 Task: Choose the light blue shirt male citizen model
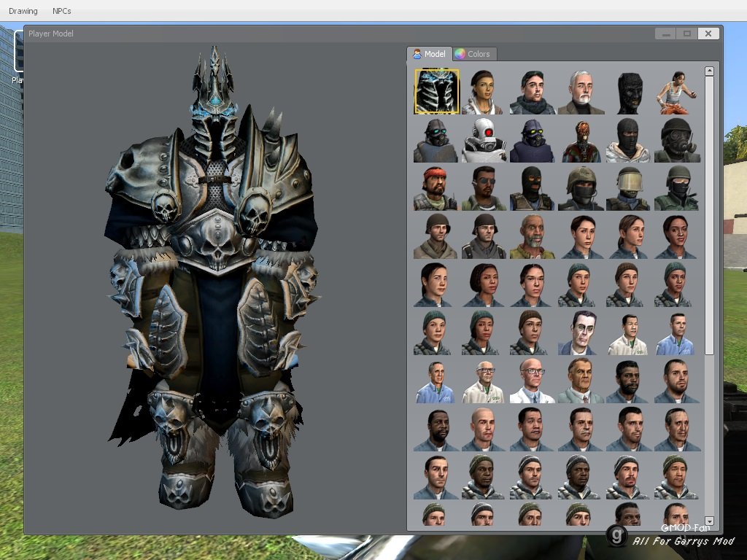[x=676, y=332]
